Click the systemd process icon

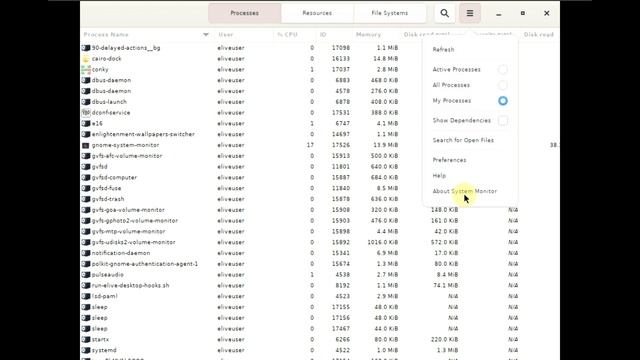click(x=86, y=350)
